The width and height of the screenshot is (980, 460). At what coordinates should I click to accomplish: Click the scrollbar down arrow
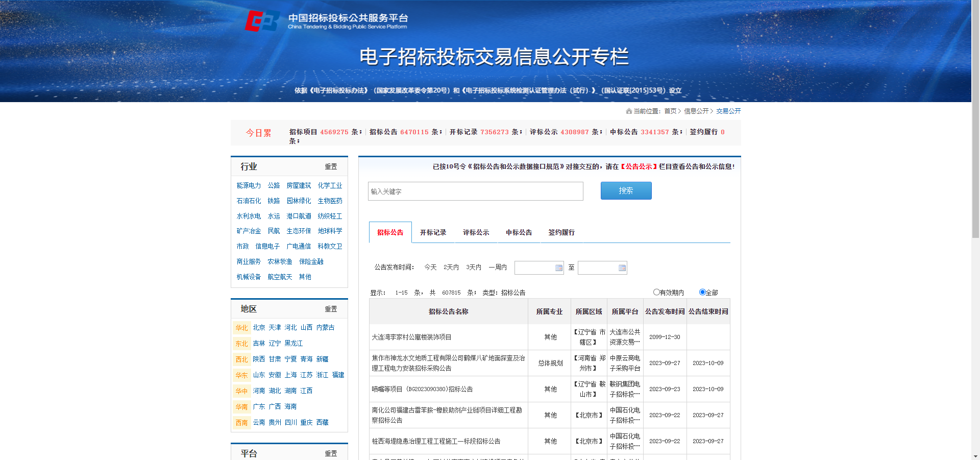click(x=975, y=456)
